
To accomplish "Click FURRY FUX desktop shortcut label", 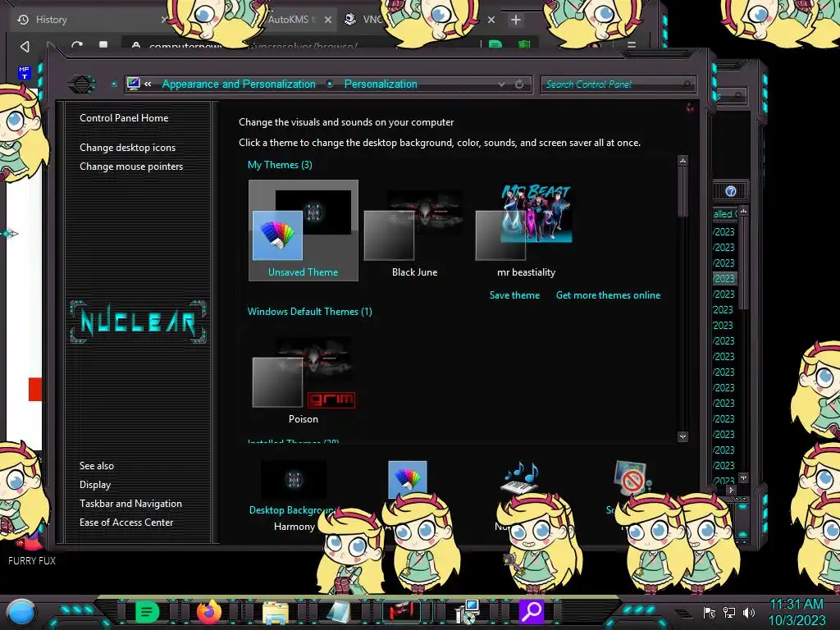I will coord(32,560).
